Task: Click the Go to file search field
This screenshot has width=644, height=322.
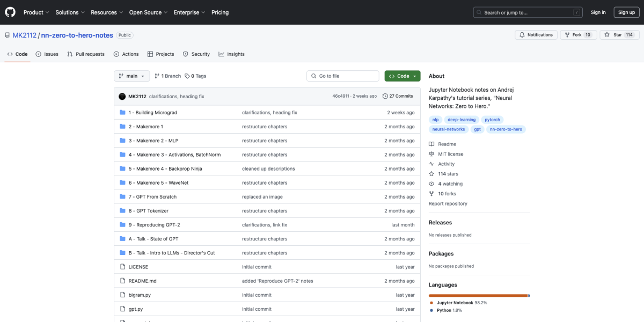Action: 343,76
